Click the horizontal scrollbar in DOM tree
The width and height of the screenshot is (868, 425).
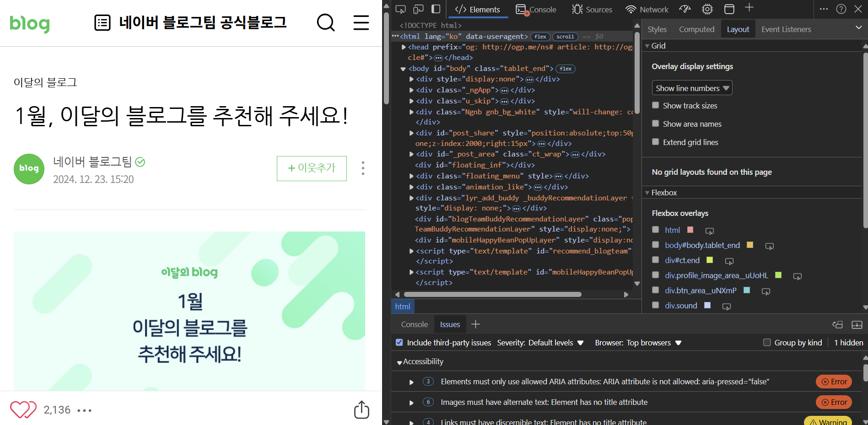[x=492, y=295]
